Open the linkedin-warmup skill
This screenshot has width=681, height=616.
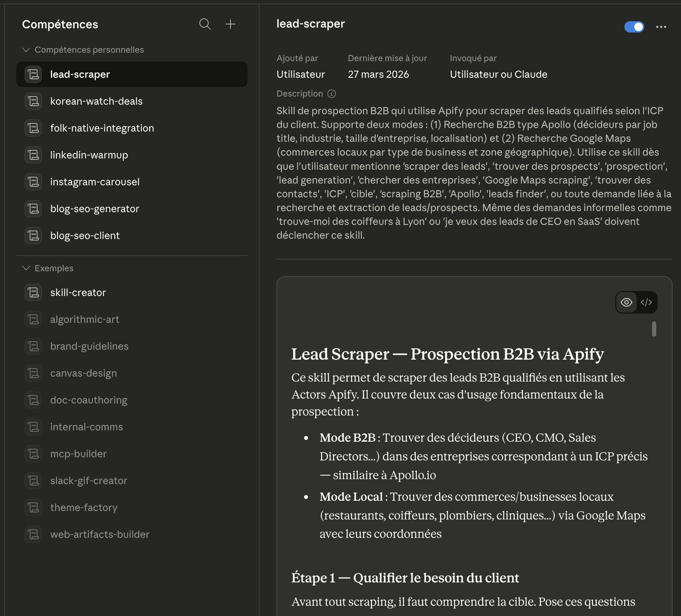[x=89, y=155]
